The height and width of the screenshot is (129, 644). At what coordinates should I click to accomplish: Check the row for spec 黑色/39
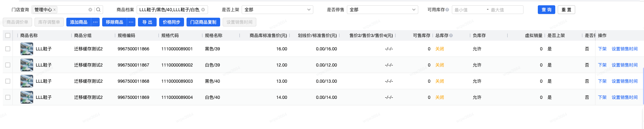(x=8, y=49)
